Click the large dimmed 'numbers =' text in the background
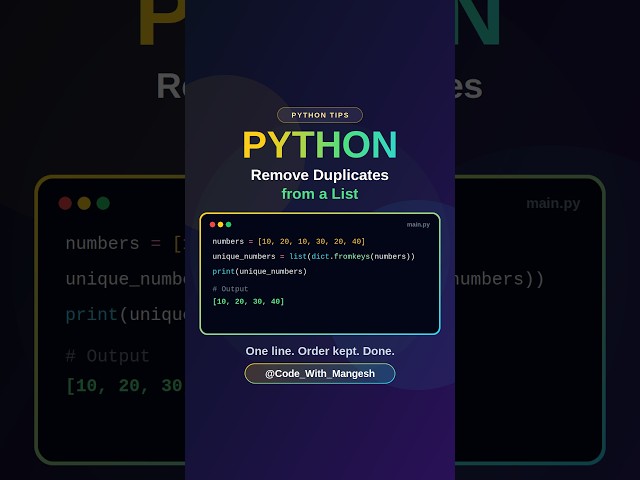 (x=113, y=244)
